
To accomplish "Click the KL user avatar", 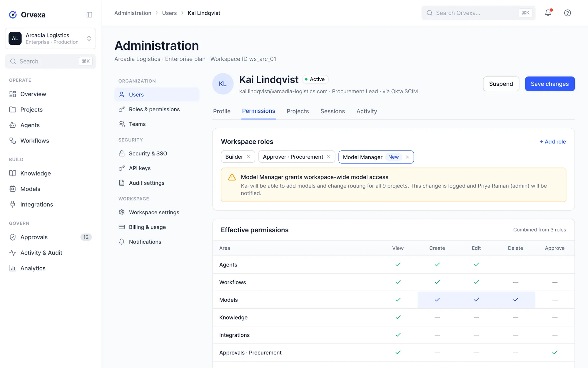I will (x=223, y=84).
